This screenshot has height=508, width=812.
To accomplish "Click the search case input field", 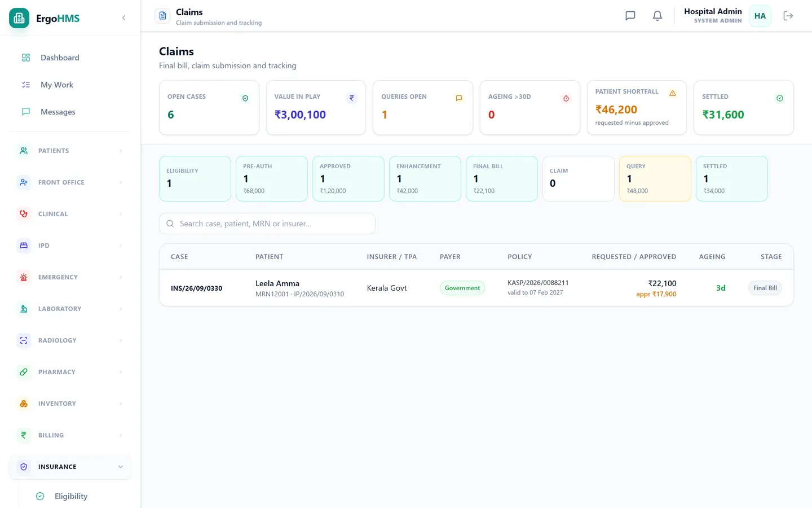I will point(267,224).
